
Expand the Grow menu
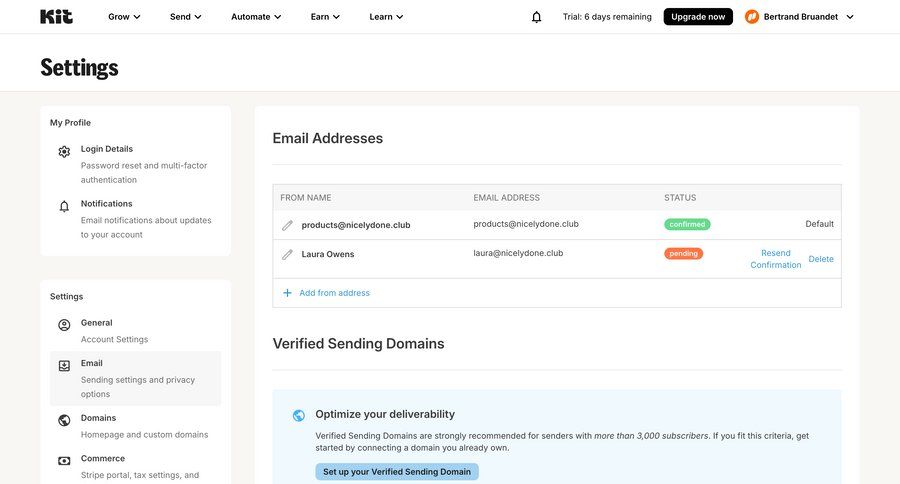[124, 17]
